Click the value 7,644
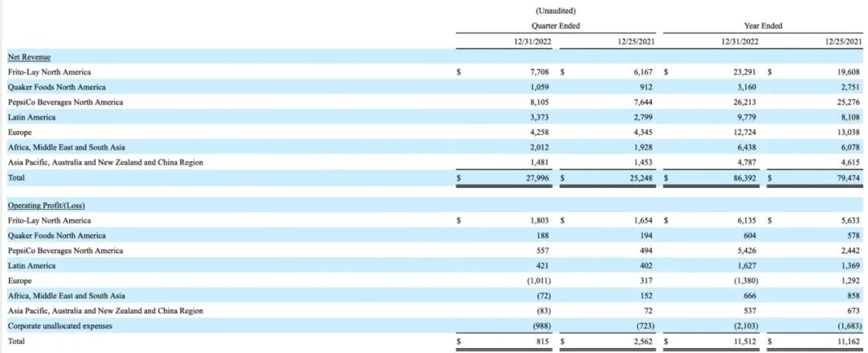The image size is (868, 353). point(645,102)
